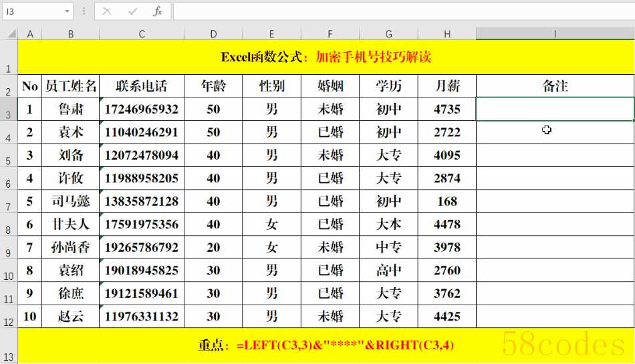Click the name cell '鲁肃'
Screen dimensions: 635x364
(70, 109)
